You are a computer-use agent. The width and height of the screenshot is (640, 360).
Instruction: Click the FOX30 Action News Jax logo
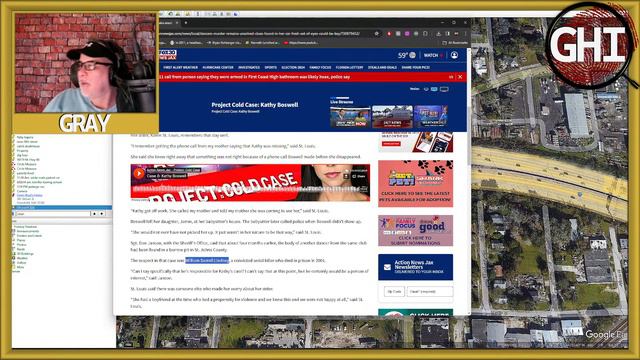click(x=167, y=55)
